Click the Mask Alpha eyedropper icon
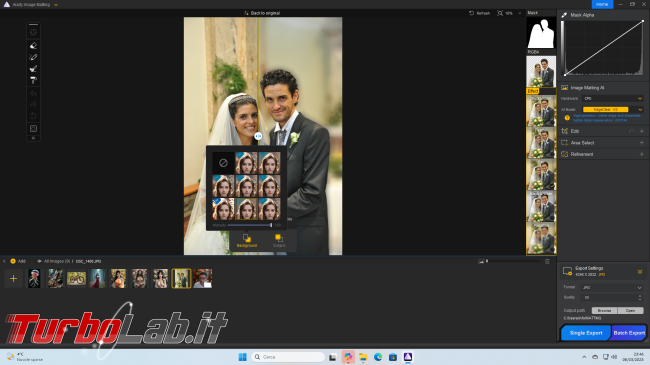Image resolution: width=650 pixels, height=365 pixels. click(x=564, y=15)
